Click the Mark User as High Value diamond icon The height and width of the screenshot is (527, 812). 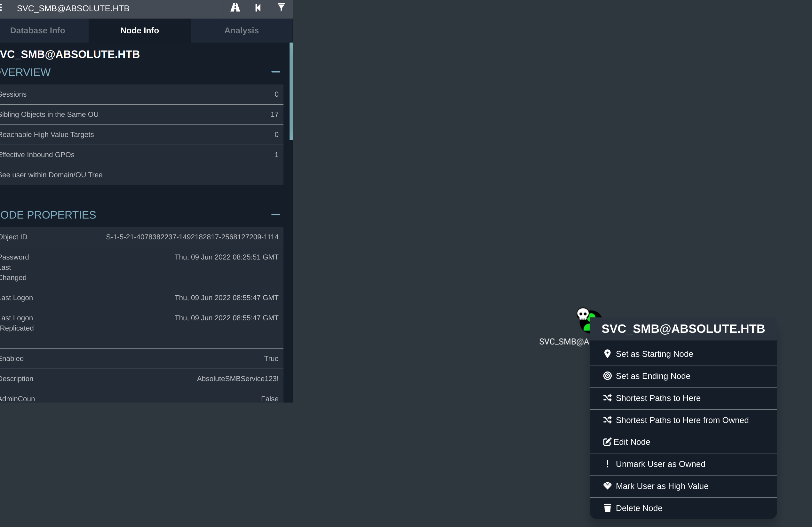click(x=607, y=486)
